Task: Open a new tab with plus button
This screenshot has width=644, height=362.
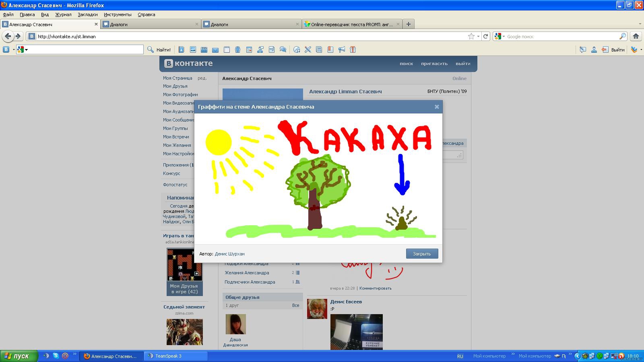Action: coord(409,24)
